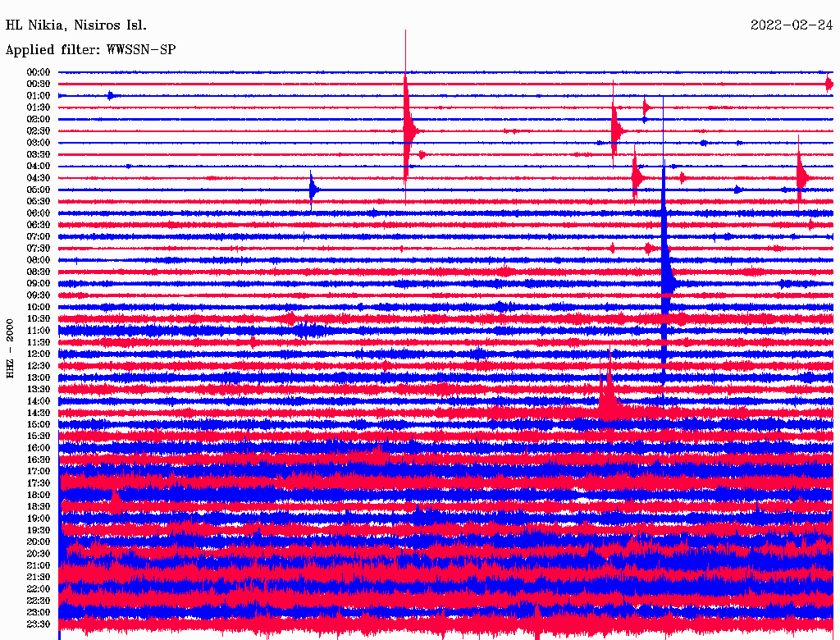Click the 18:00 time label
840x640 pixels.
coord(39,496)
